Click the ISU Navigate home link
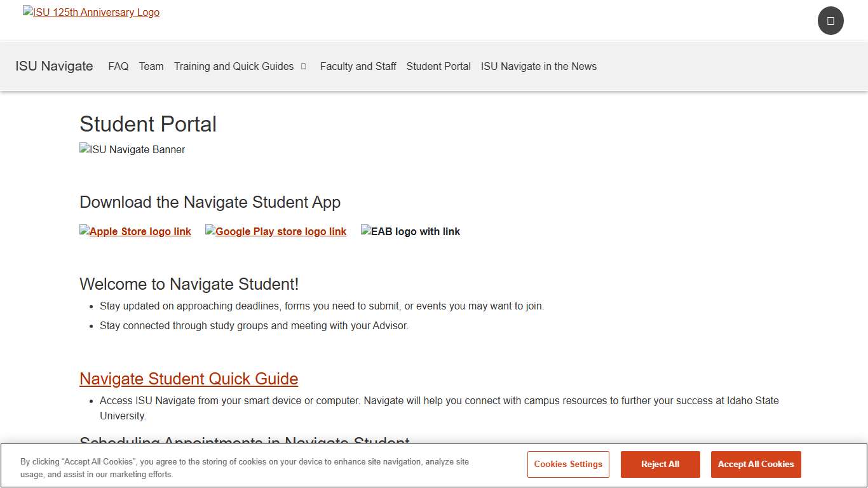The width and height of the screenshot is (868, 488). pyautogui.click(x=54, y=66)
